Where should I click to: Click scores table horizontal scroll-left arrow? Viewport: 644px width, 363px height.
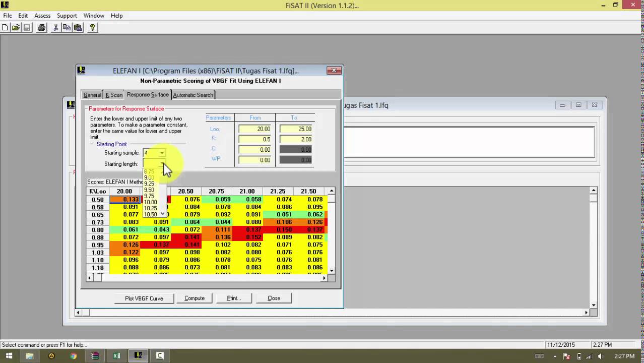pyautogui.click(x=90, y=278)
